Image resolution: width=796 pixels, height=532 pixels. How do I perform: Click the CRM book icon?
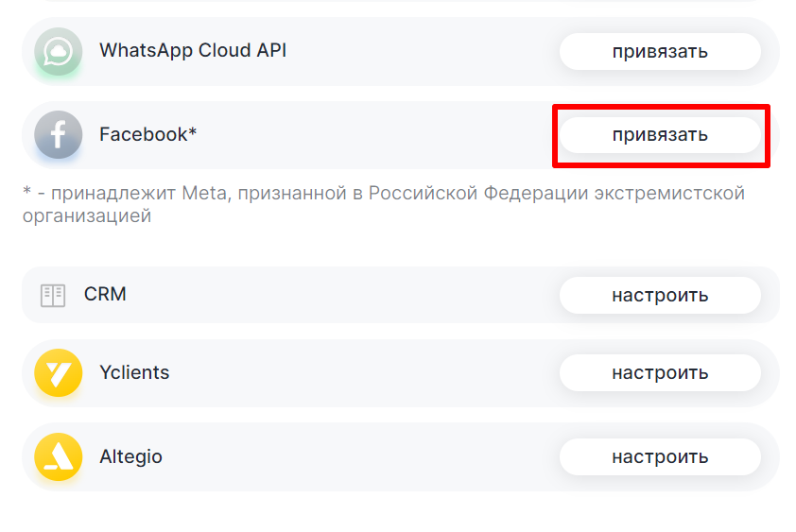pos(53,295)
